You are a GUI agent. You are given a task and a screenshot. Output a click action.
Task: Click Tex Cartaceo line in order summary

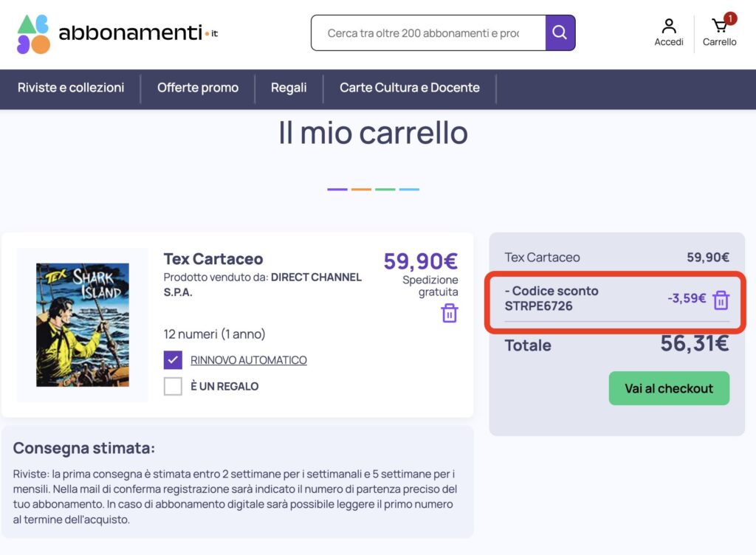[616, 258]
